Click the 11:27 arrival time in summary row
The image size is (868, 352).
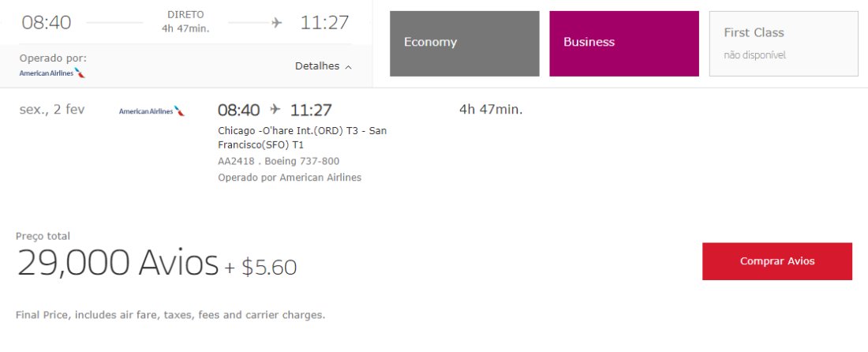click(325, 23)
